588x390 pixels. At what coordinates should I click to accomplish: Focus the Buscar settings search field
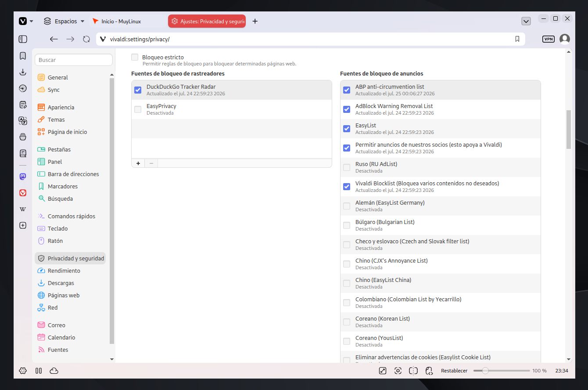(x=74, y=60)
